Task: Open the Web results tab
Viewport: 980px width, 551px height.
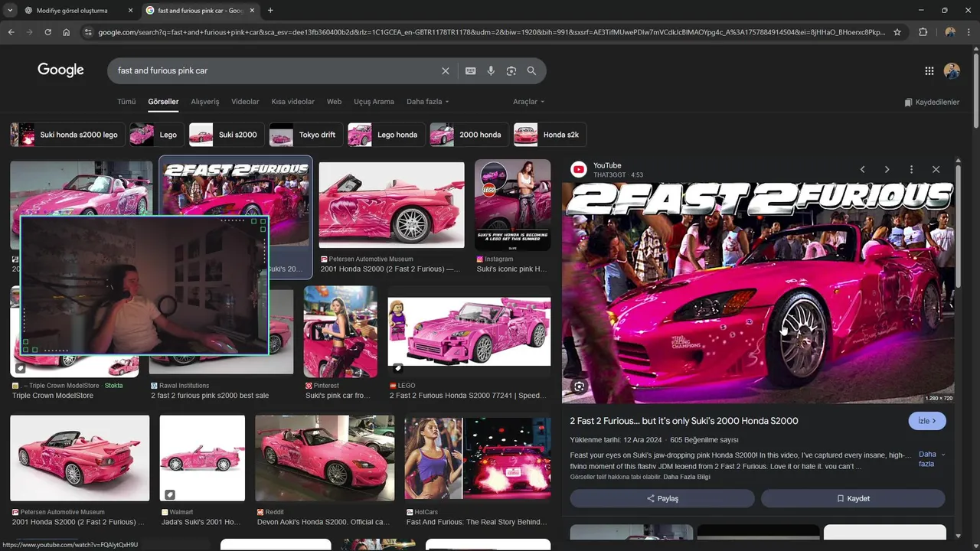Action: 334,102
